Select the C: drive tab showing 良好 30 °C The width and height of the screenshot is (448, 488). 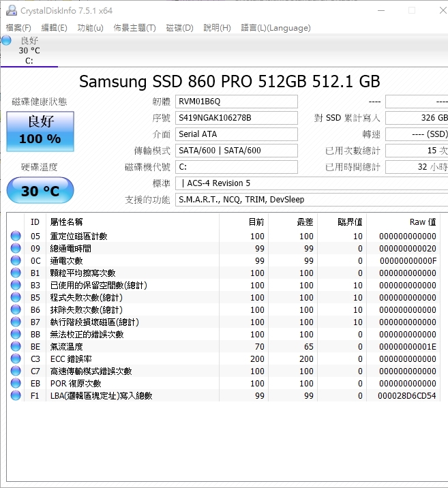click(x=29, y=50)
